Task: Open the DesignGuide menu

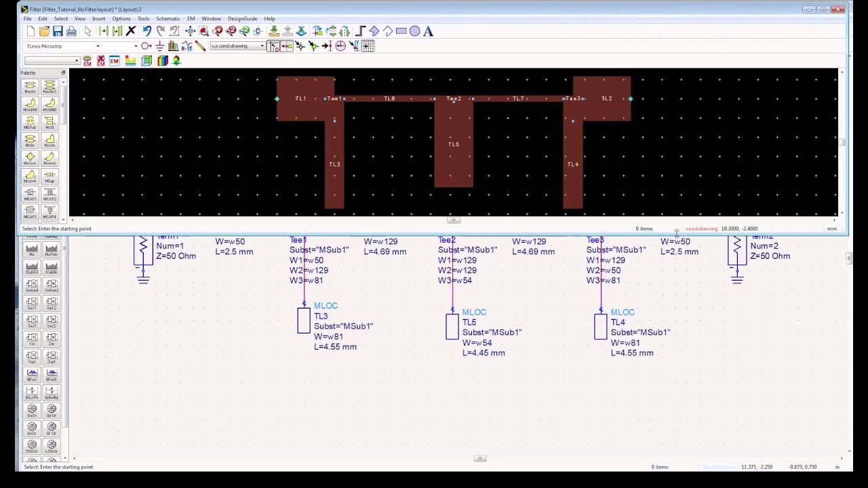Action: click(242, 18)
